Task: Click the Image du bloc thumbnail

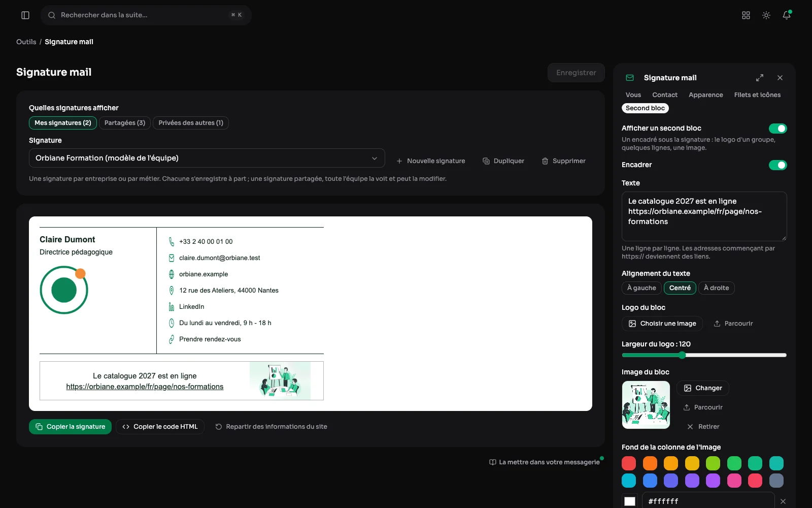Action: 646,405
